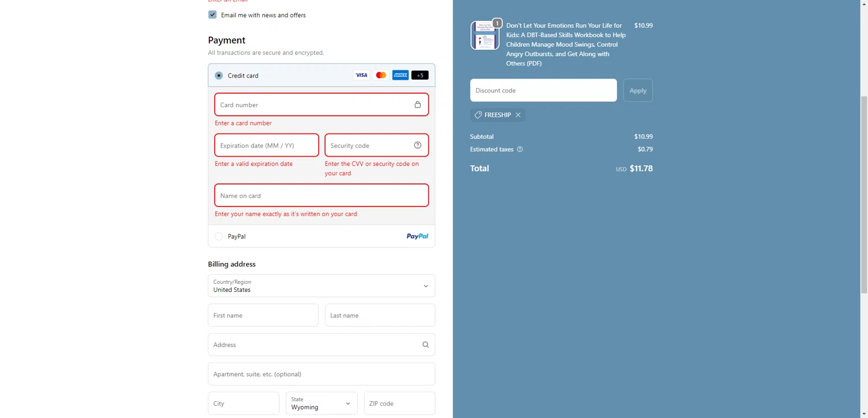Open the Country/Region dropdown
868x418 pixels.
point(322,286)
